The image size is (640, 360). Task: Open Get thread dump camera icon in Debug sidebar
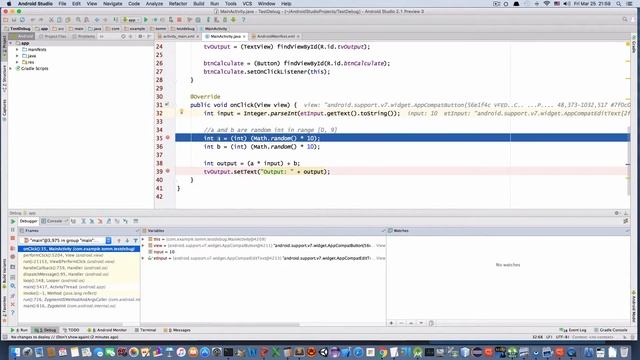[13, 267]
